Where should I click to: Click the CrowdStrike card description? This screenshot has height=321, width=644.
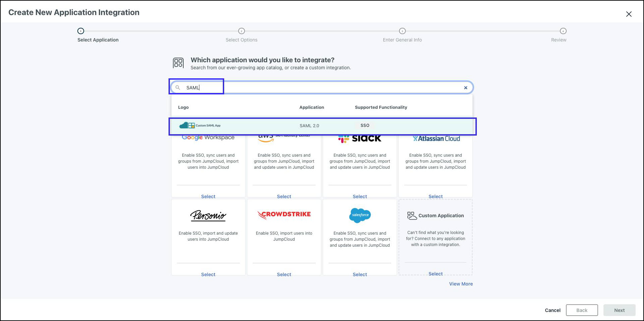pyautogui.click(x=284, y=236)
